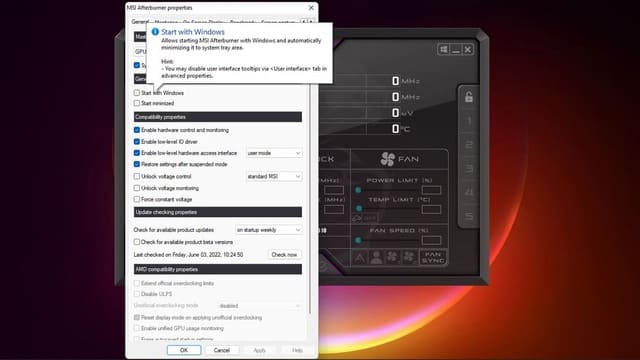This screenshot has width=640, height=360.
Task: Toggle the auto fan 'A' icon
Action: pos(360,257)
